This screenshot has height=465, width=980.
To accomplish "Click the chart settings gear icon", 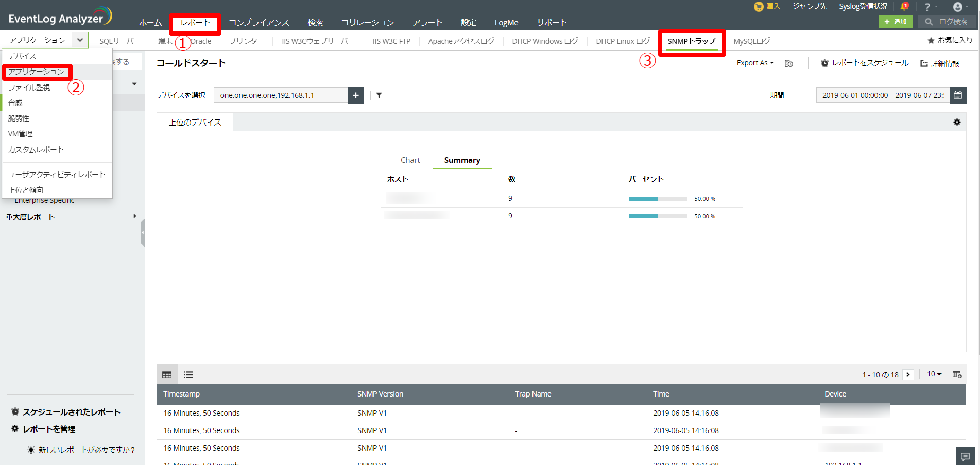I will (x=957, y=122).
